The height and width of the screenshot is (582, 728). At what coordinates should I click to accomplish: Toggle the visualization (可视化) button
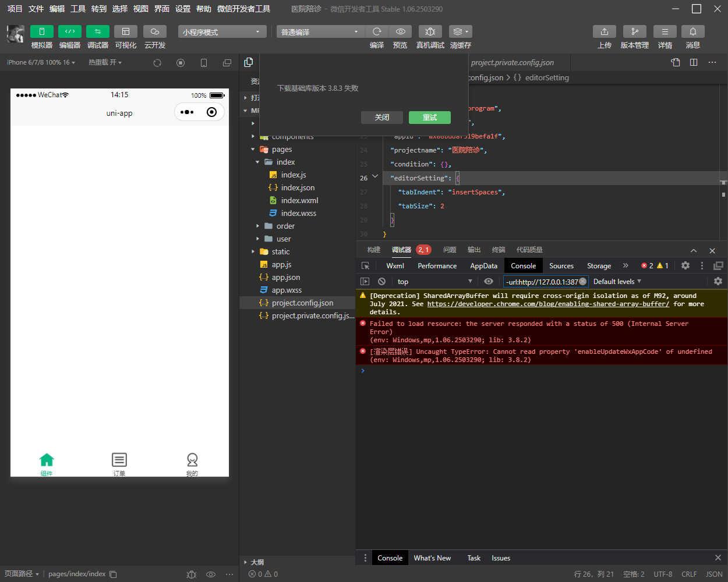tap(126, 31)
